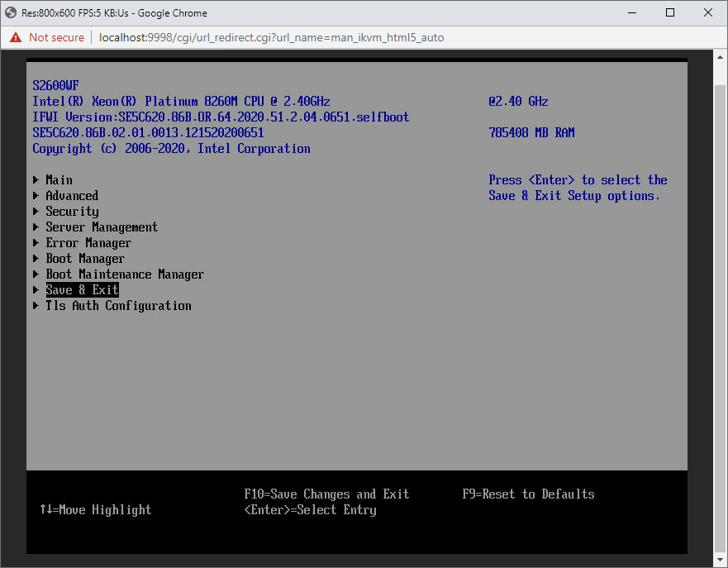Open Boot Maintenance Manager

click(125, 274)
